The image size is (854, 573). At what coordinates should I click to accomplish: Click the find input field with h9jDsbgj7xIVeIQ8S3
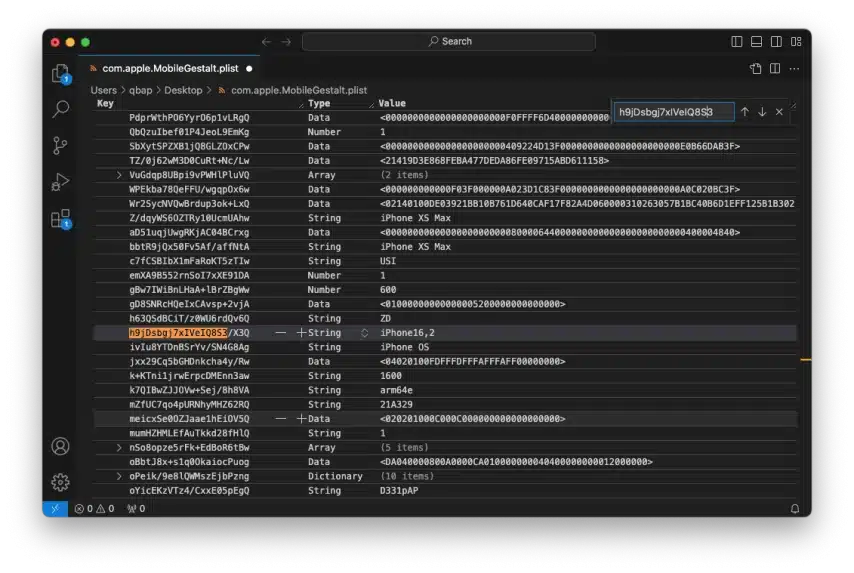coord(674,112)
